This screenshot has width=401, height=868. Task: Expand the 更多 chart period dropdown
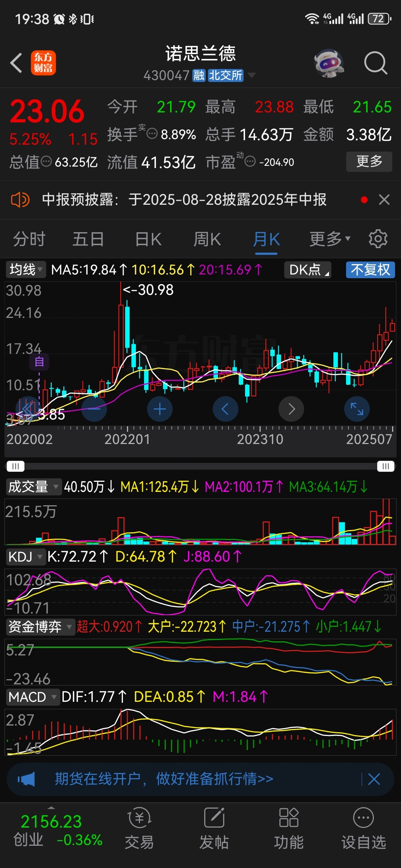coord(330,239)
